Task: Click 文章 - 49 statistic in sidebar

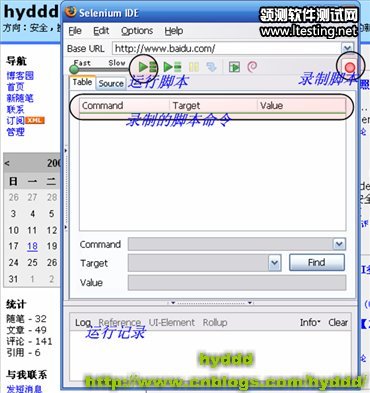Action: (27, 330)
